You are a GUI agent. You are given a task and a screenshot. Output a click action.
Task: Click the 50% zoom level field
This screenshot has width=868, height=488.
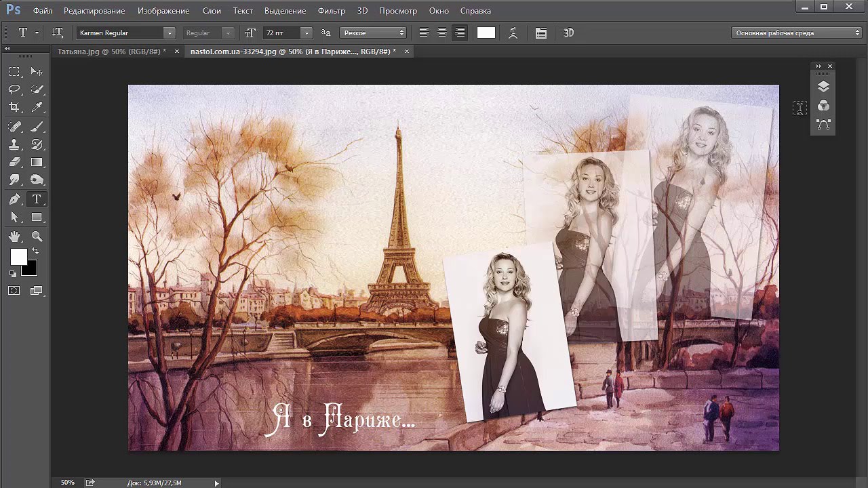[68, 483]
